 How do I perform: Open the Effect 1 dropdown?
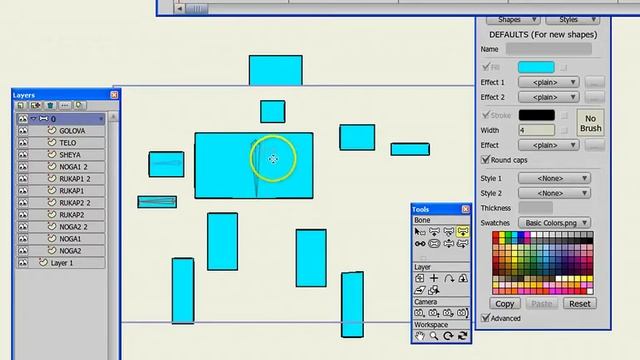(549, 82)
